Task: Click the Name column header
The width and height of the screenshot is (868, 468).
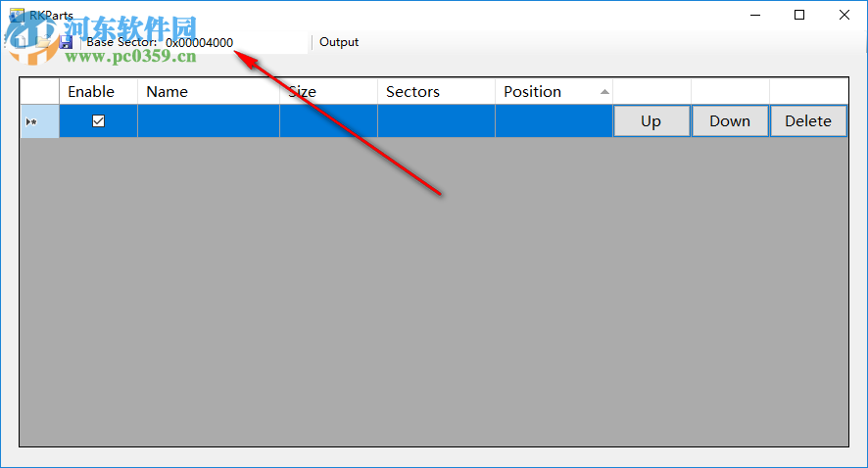Action: coord(208,92)
